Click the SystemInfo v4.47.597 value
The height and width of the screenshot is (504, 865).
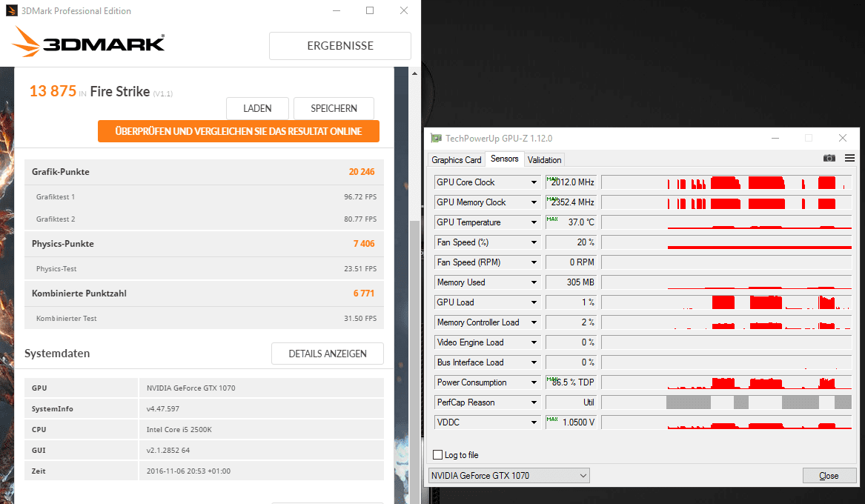[x=163, y=408]
